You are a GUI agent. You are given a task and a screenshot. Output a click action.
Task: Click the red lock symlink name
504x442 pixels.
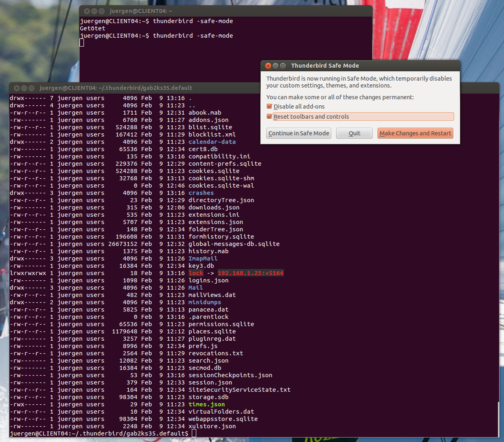click(x=196, y=273)
